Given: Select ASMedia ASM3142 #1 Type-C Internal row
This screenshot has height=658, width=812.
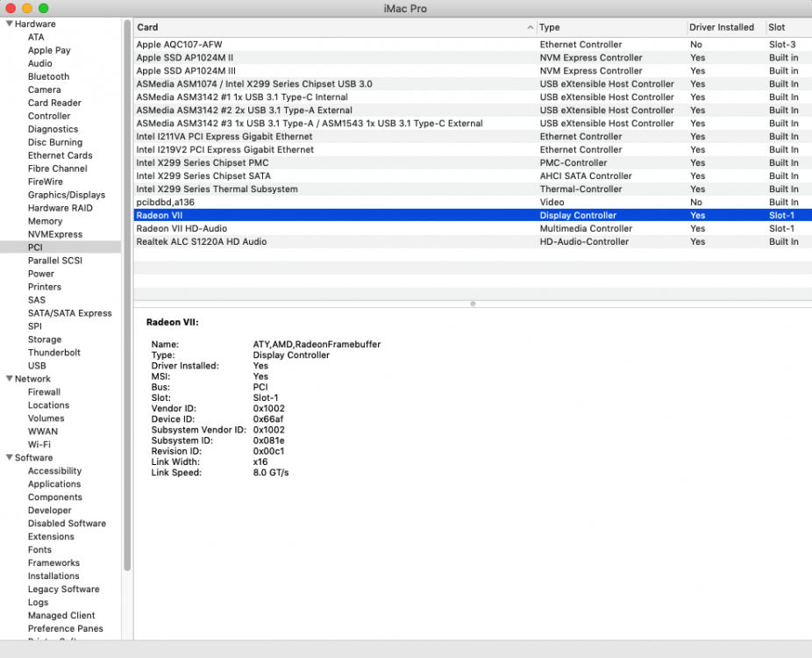Looking at the screenshot, I should coord(473,97).
